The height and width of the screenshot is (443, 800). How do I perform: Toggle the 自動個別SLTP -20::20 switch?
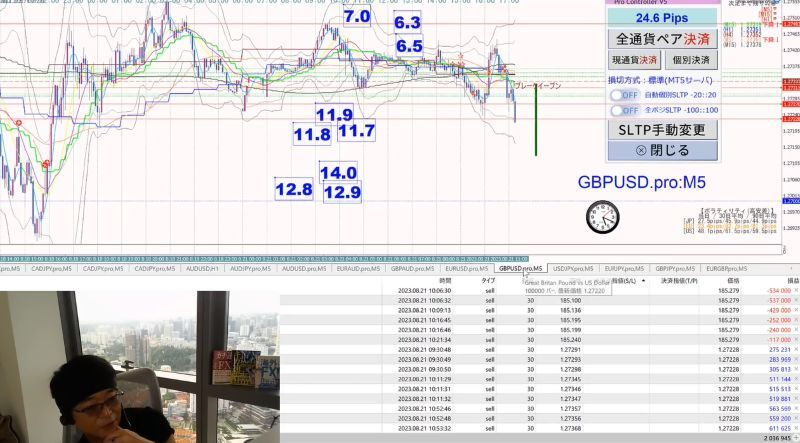click(x=624, y=95)
